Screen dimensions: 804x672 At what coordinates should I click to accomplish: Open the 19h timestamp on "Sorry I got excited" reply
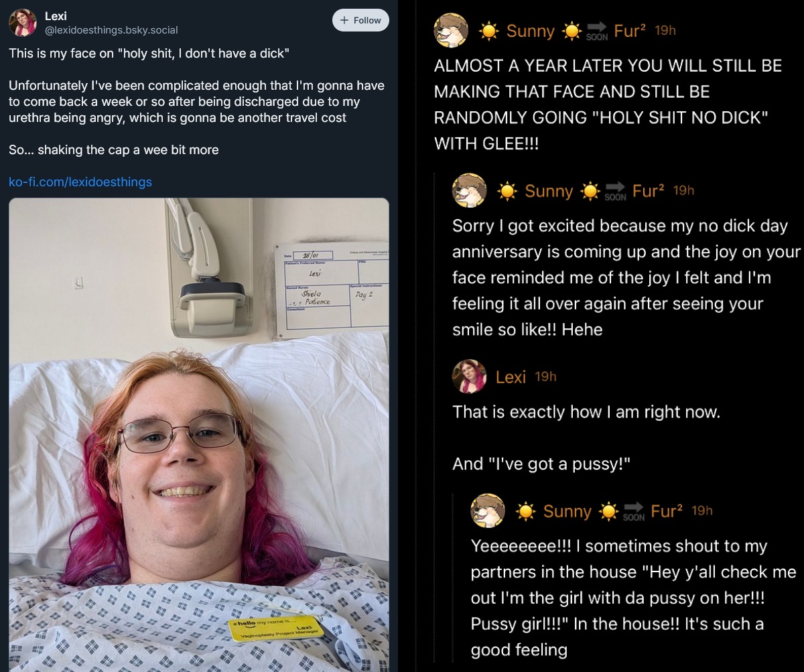click(683, 190)
